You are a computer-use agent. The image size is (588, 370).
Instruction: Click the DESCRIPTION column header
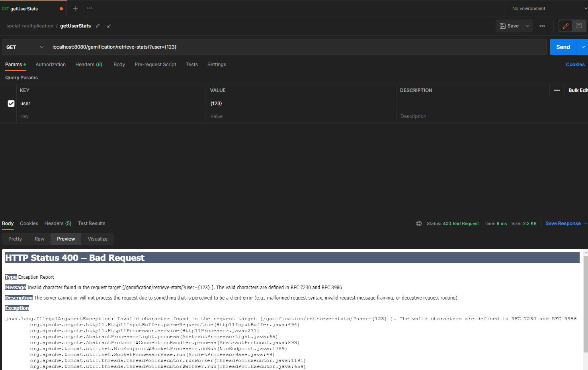416,90
